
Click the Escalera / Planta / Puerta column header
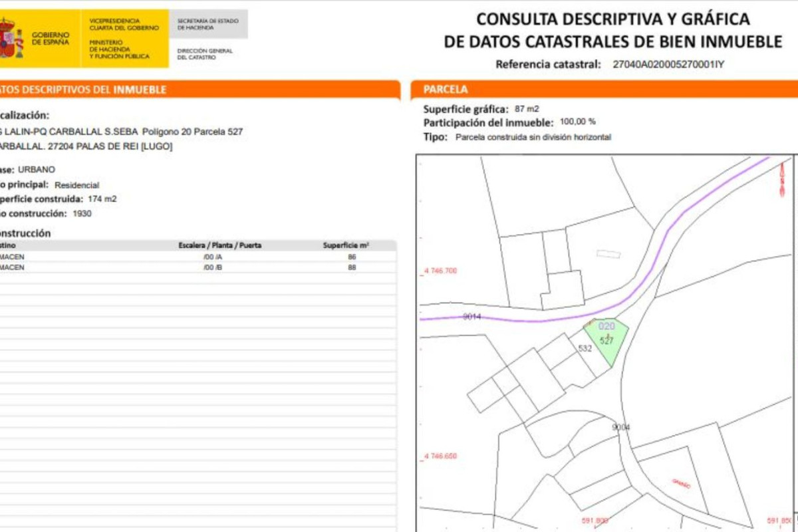click(219, 245)
